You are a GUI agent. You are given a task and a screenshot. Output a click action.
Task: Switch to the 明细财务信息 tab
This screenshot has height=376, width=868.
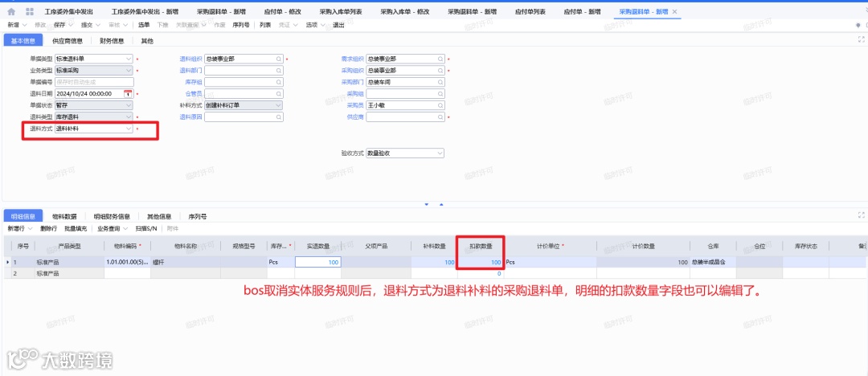(112, 216)
